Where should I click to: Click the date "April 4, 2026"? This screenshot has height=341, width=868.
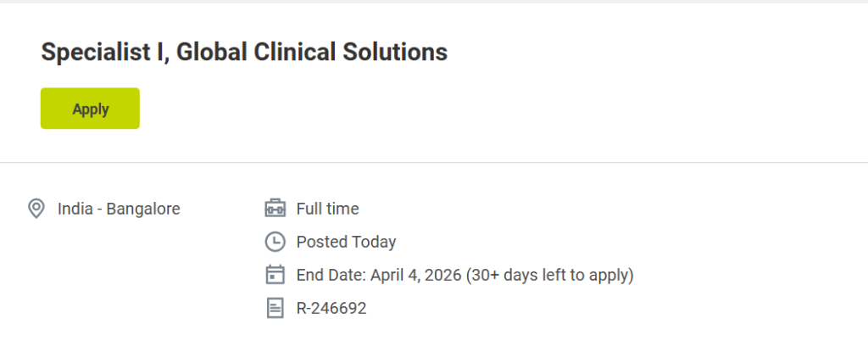[x=414, y=275]
